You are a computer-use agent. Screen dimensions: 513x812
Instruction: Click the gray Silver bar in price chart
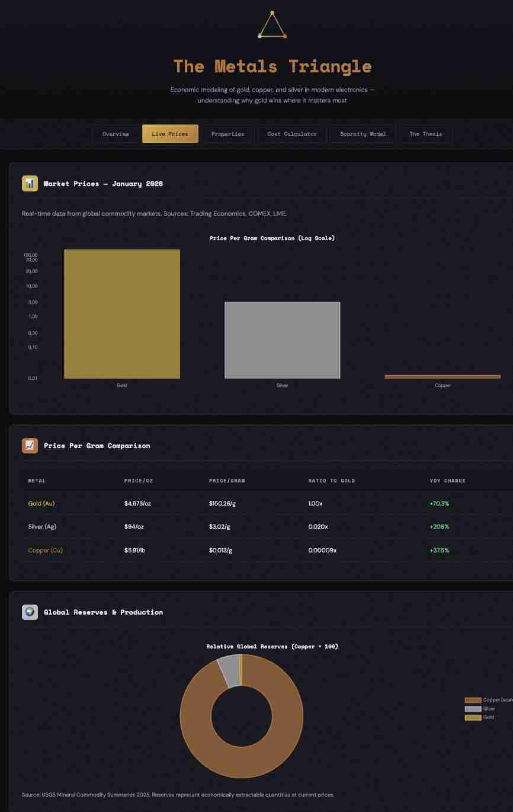(282, 340)
